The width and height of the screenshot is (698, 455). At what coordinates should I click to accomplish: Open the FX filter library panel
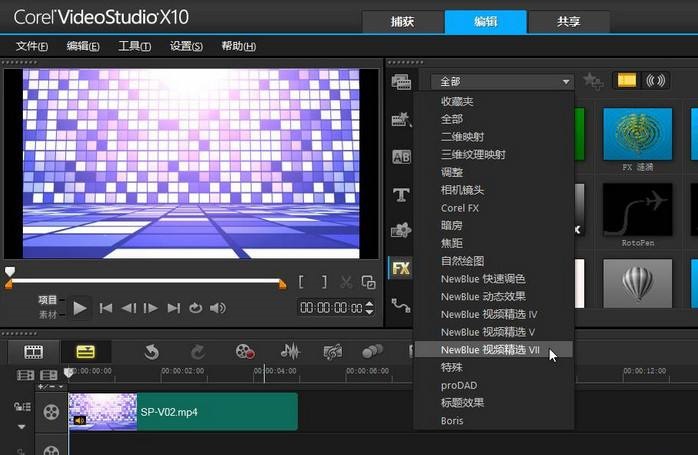(x=401, y=268)
